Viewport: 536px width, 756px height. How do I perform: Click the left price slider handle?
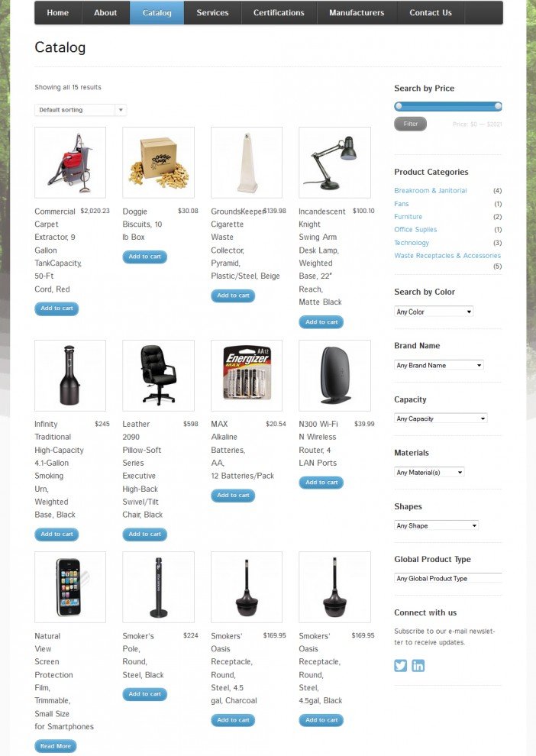click(x=398, y=106)
